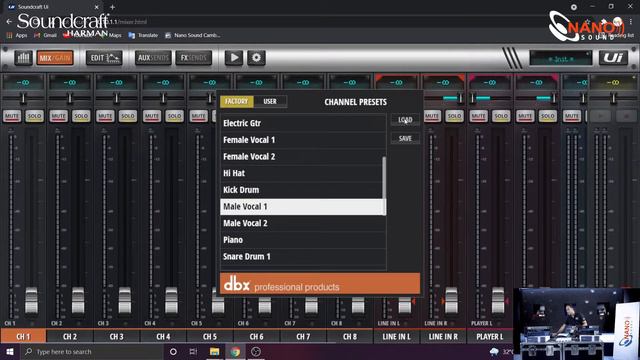Image resolution: width=640 pixels, height=360 pixels.
Task: Load the selected channel preset
Action: pyautogui.click(x=405, y=120)
